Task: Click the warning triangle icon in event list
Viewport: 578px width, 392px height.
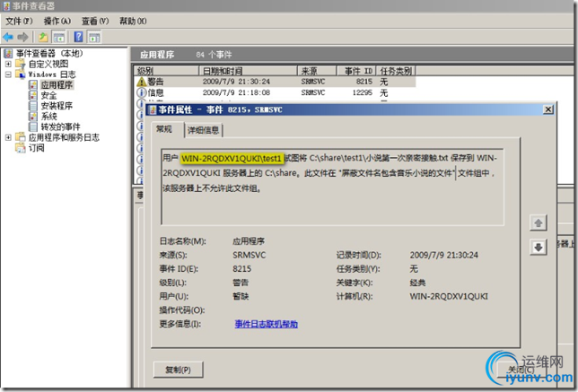Action: click(142, 82)
